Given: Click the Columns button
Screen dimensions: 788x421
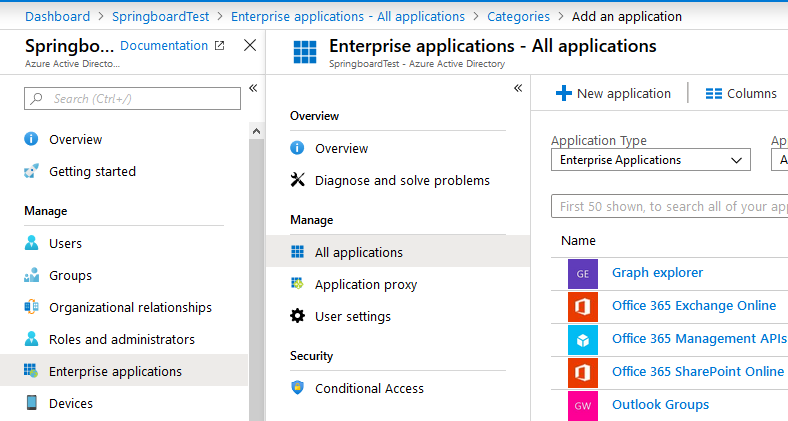Looking at the screenshot, I should (741, 93).
